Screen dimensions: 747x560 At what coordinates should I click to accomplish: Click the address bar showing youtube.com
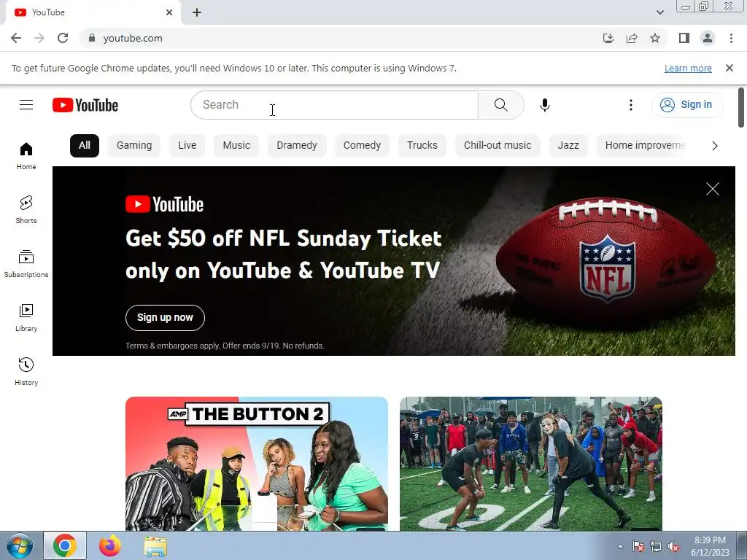pyautogui.click(x=338, y=38)
